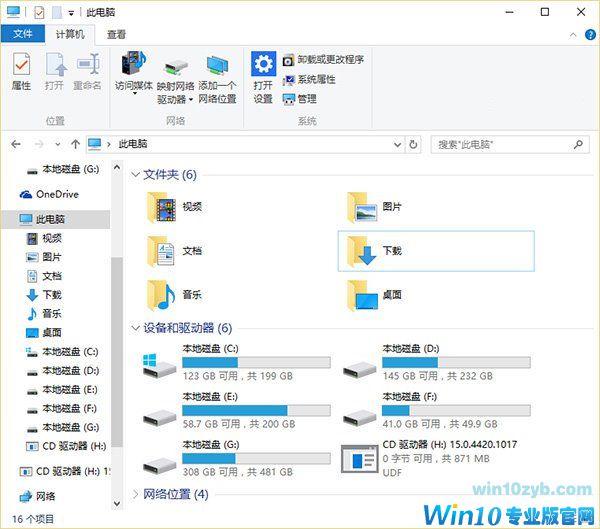Open 图片 in navigation pane
600x529 pixels.
tap(44, 257)
